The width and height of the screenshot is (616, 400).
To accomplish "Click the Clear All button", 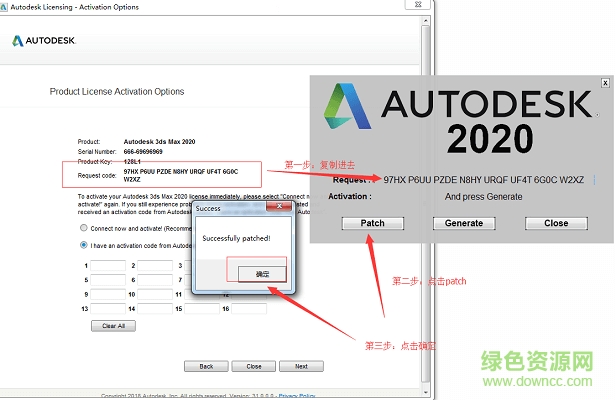I will coord(113,326).
